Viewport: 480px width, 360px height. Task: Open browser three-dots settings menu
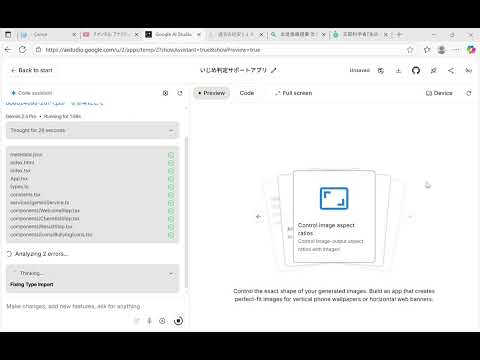point(456,50)
